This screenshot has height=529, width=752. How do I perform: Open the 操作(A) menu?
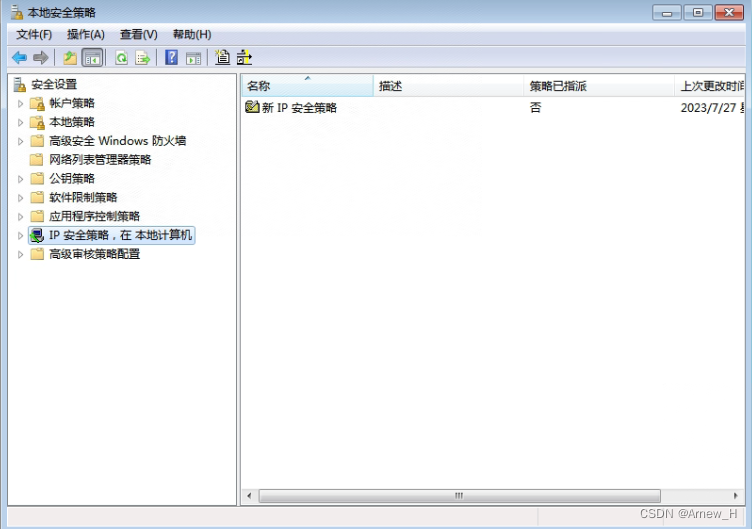86,35
